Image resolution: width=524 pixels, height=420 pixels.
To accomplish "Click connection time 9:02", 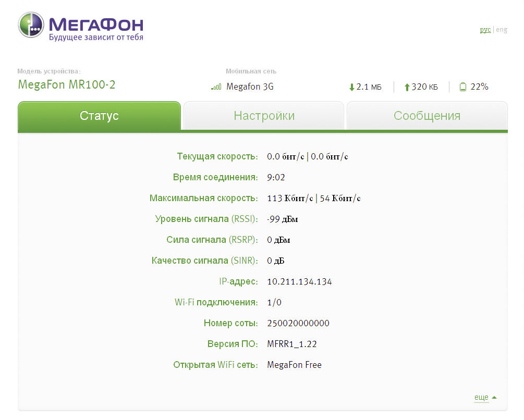I will coord(276,177).
